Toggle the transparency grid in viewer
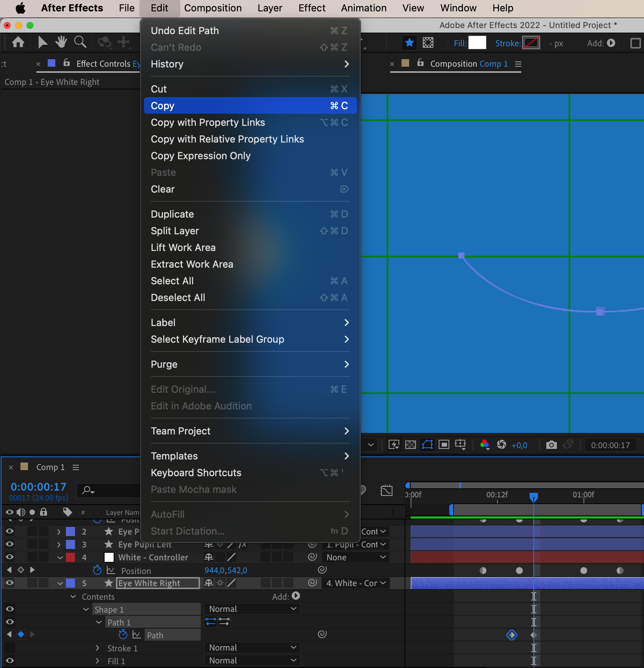The width and height of the screenshot is (644, 668). click(411, 445)
